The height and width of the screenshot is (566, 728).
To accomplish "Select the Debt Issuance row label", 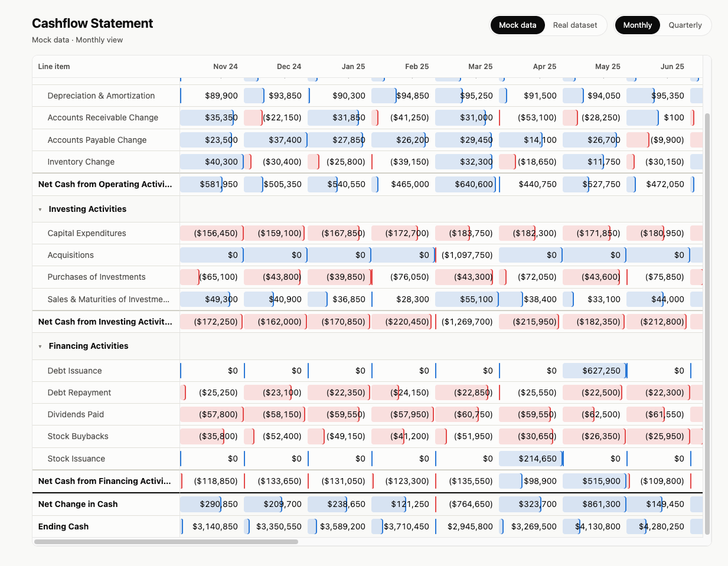I will [x=74, y=371].
